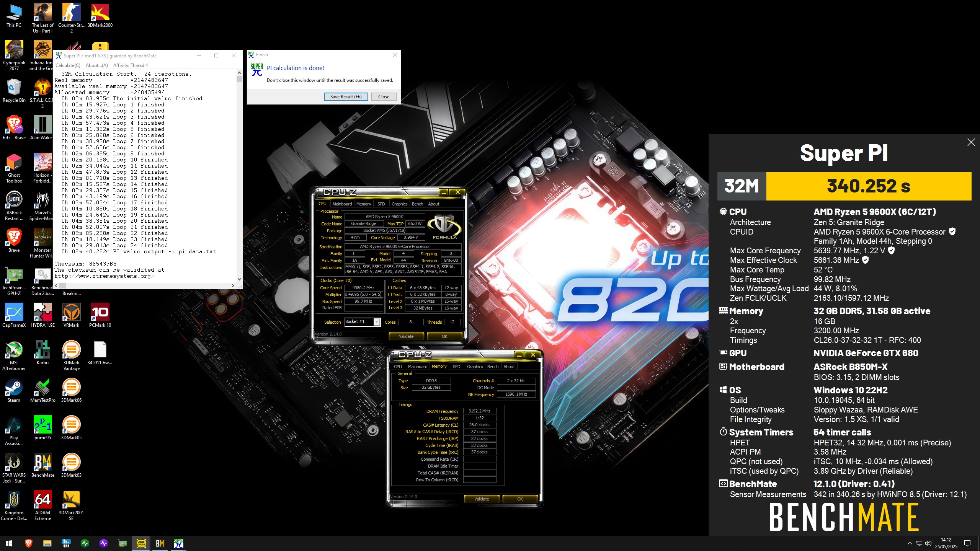Open the notification center in the taskbar
Image resolution: width=980 pixels, height=551 pixels.
(x=967, y=543)
